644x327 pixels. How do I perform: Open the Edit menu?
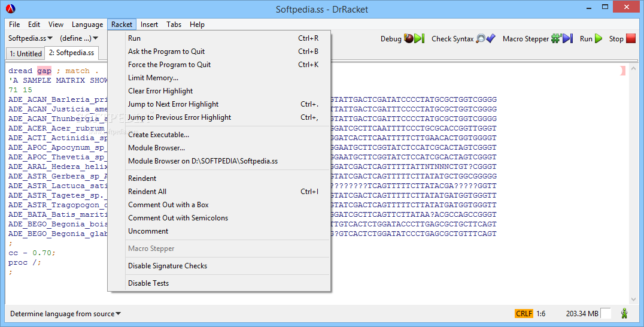(34, 24)
